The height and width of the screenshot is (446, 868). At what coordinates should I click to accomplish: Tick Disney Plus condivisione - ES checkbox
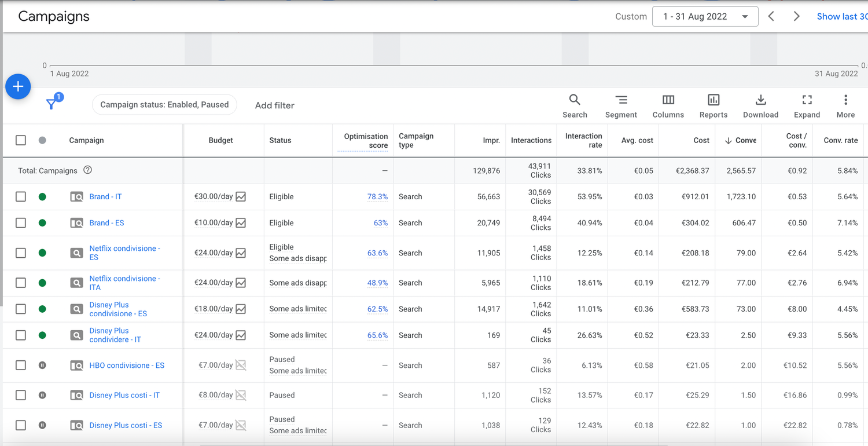coord(21,309)
